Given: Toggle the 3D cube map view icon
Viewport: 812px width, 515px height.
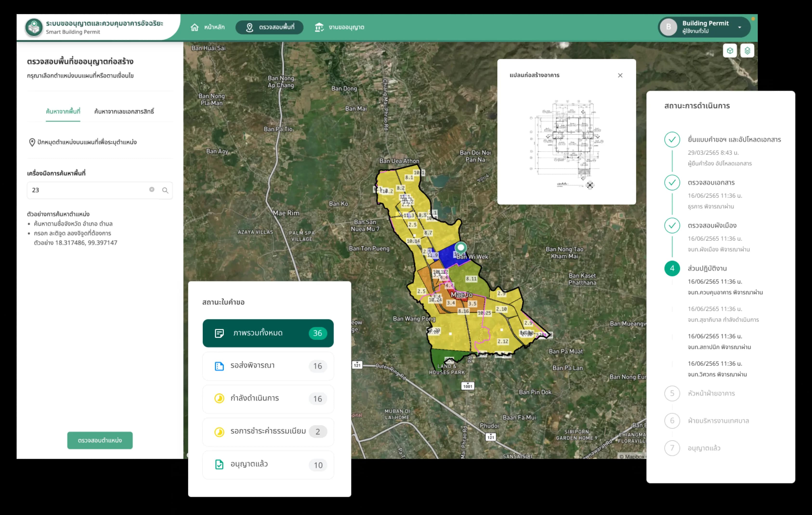Looking at the screenshot, I should coord(730,51).
